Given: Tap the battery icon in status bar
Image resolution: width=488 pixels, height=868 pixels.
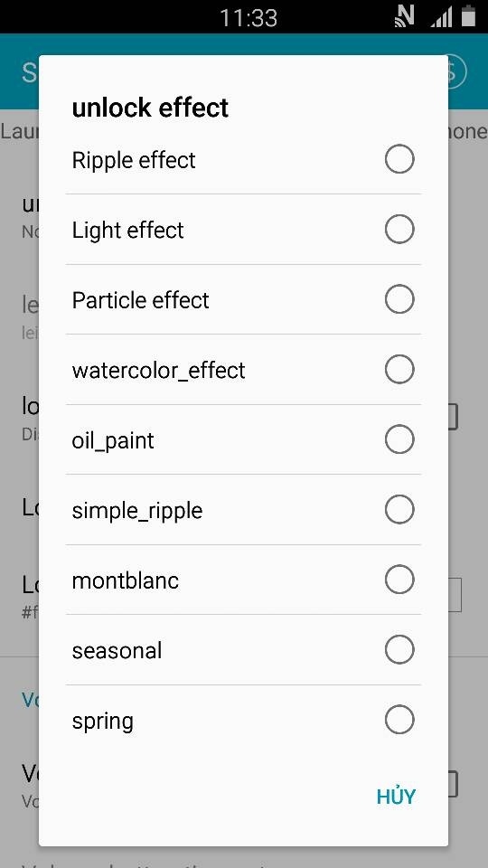Looking at the screenshot, I should click(469, 16).
